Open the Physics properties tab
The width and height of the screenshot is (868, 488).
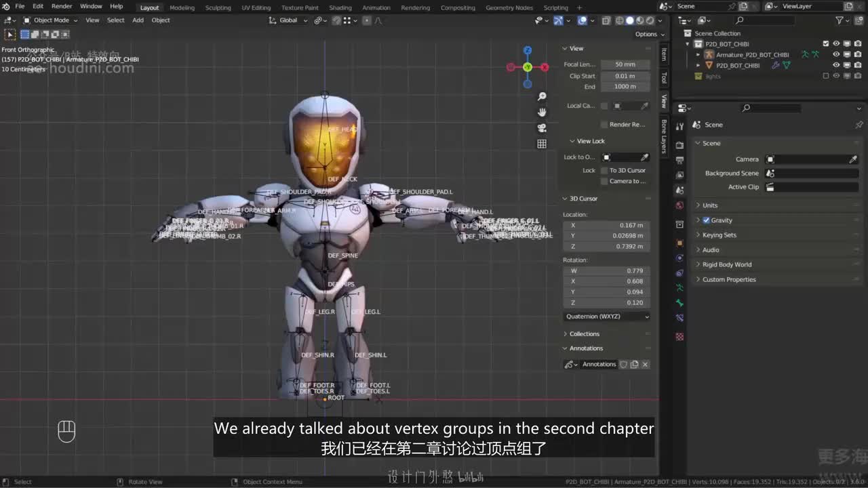coord(679,258)
